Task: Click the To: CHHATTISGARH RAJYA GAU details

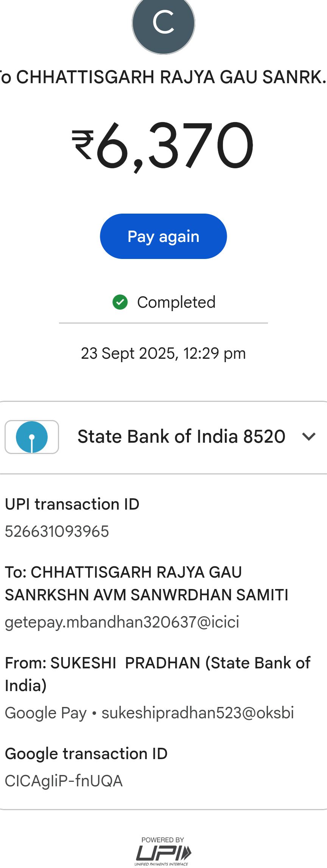Action: point(146,584)
